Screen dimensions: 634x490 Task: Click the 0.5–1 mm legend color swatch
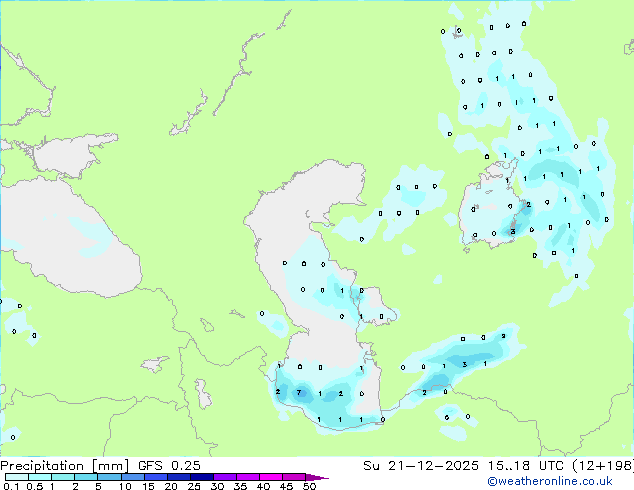(40, 477)
